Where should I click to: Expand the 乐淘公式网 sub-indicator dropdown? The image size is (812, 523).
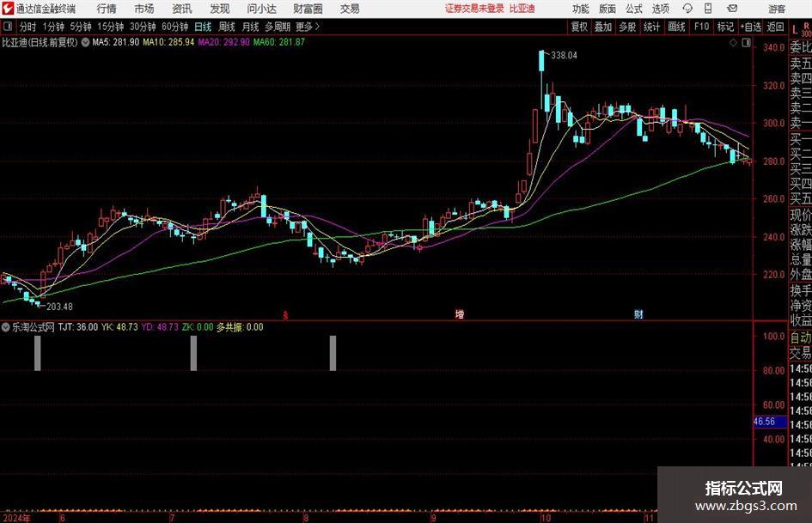point(6,327)
